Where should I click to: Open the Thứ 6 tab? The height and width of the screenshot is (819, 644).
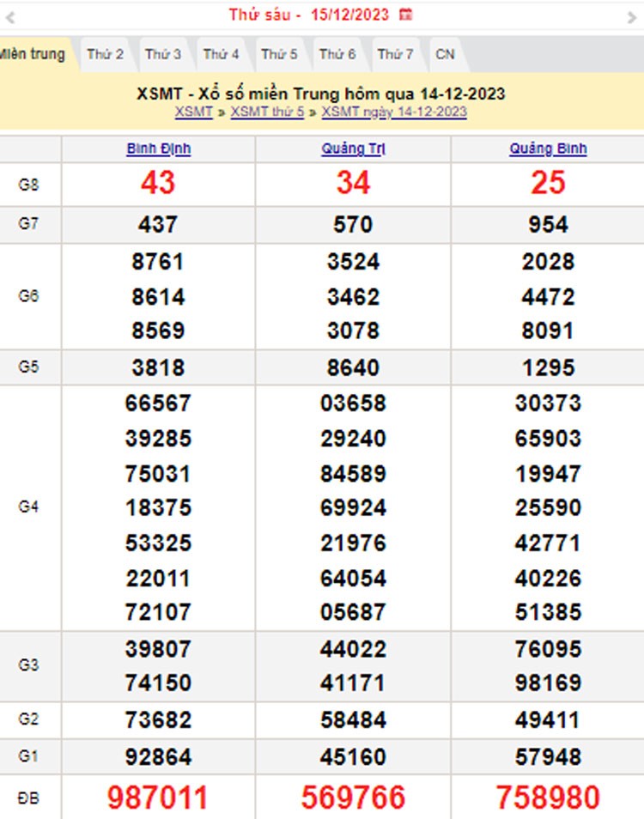[x=337, y=54]
